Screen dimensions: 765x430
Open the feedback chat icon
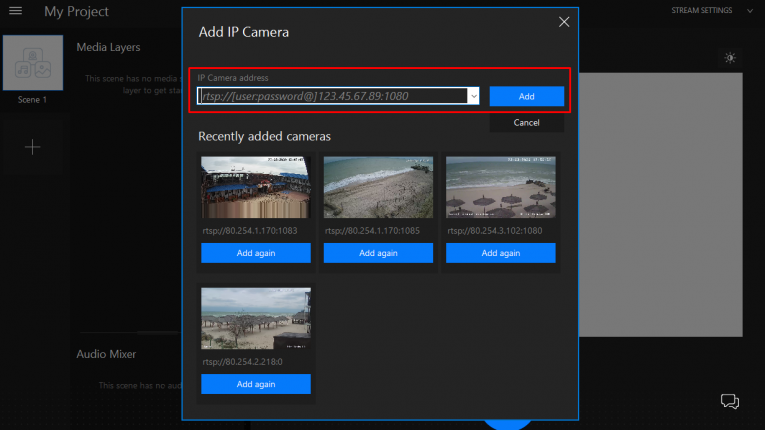730,401
